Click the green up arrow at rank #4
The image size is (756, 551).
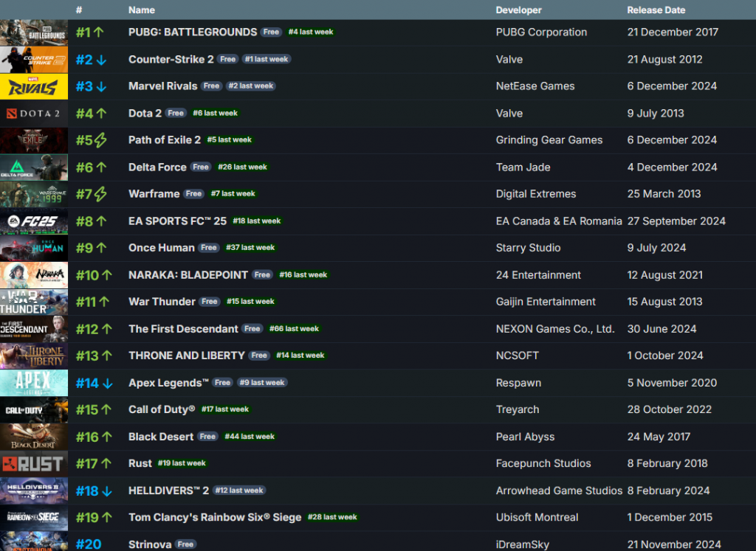click(101, 114)
